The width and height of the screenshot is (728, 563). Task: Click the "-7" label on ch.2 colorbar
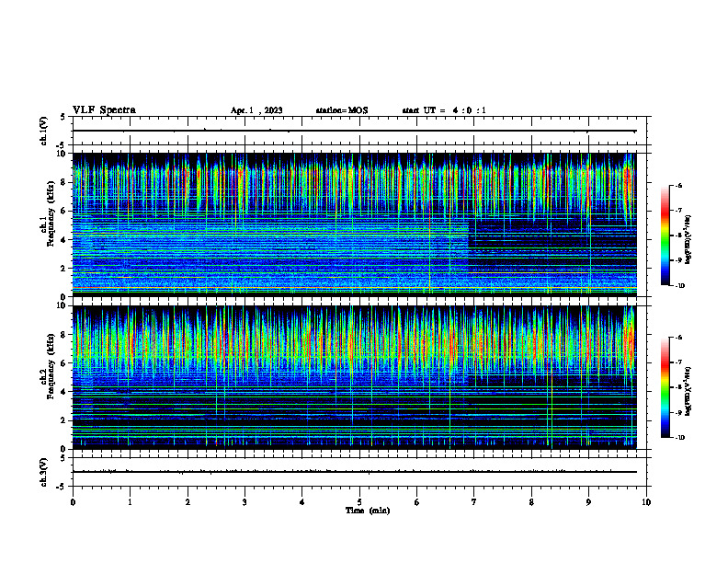pyautogui.click(x=678, y=362)
